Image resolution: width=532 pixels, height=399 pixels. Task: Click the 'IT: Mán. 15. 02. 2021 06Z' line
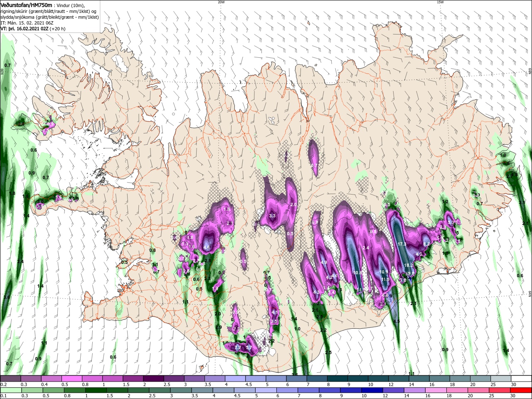tap(28, 23)
